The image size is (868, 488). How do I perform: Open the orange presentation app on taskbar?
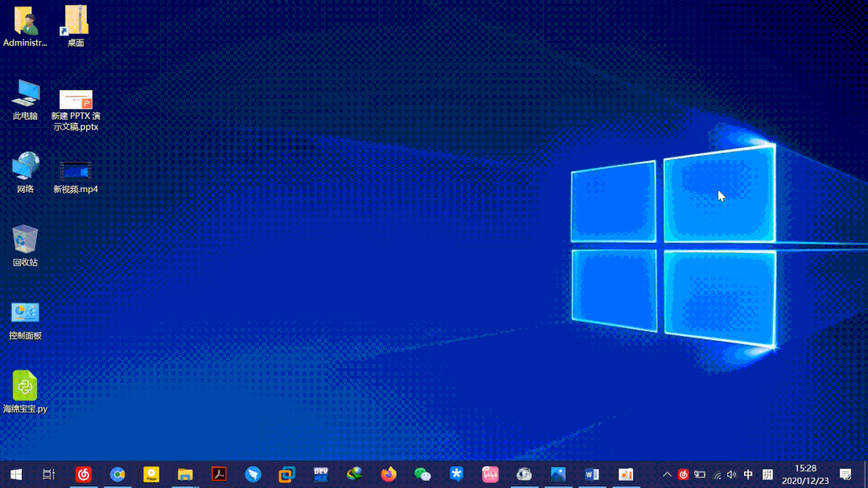[626, 474]
